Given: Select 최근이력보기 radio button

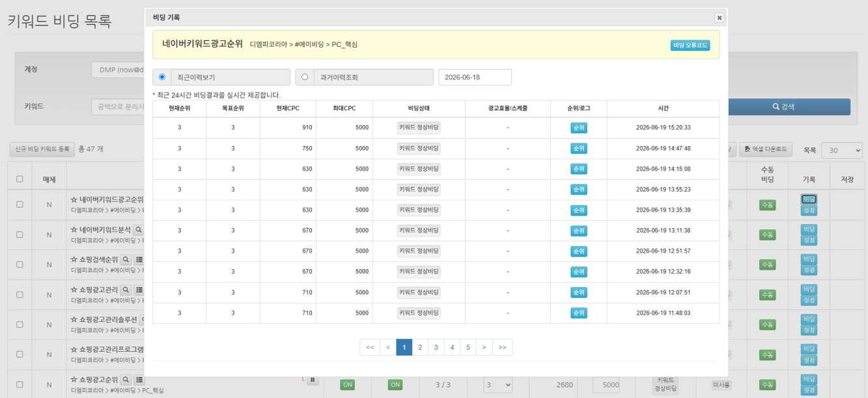Looking at the screenshot, I should 162,77.
